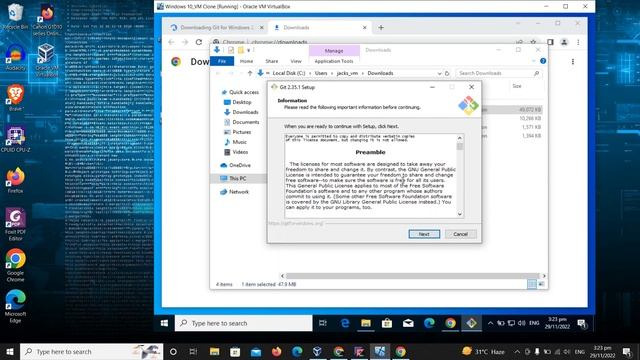Show hidden icons in the host system tray
Image resolution: width=640 pixels, height=360 pixels.
(517, 351)
